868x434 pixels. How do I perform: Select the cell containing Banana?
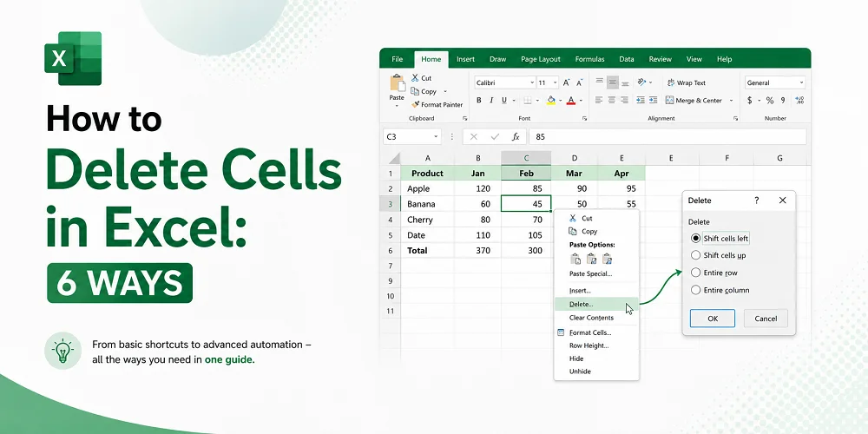pos(427,204)
